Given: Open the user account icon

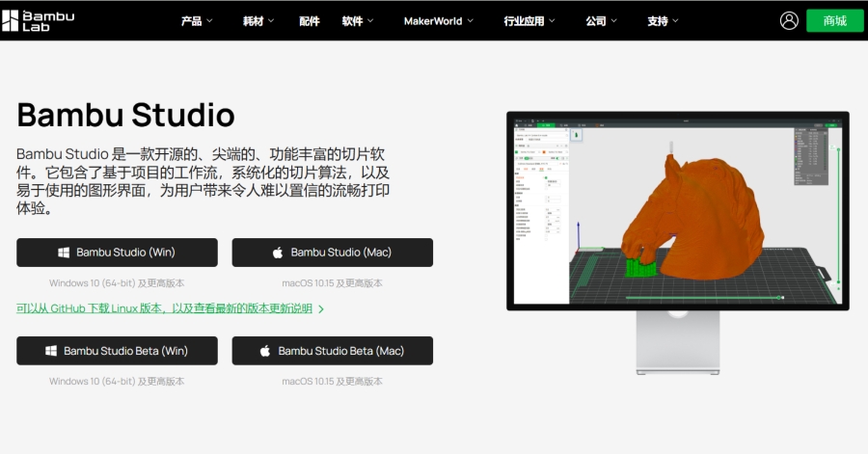Looking at the screenshot, I should tap(789, 20).
